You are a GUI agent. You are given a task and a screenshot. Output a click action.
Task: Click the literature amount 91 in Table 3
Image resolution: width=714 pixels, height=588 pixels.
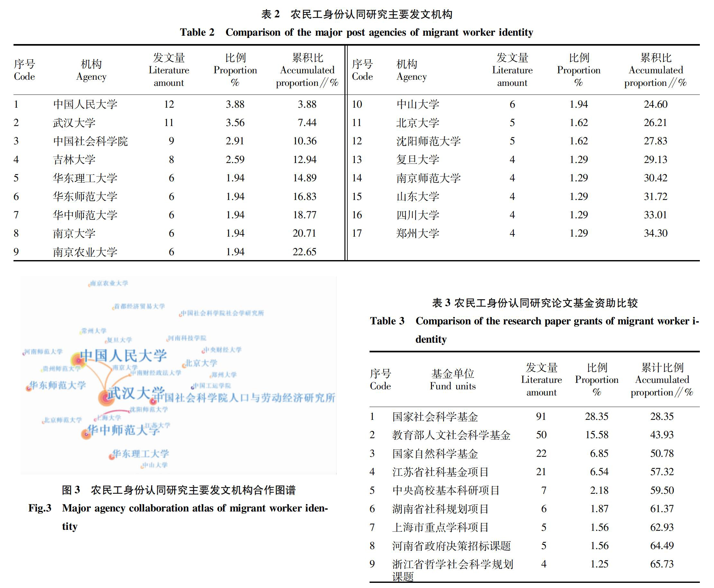pos(541,417)
